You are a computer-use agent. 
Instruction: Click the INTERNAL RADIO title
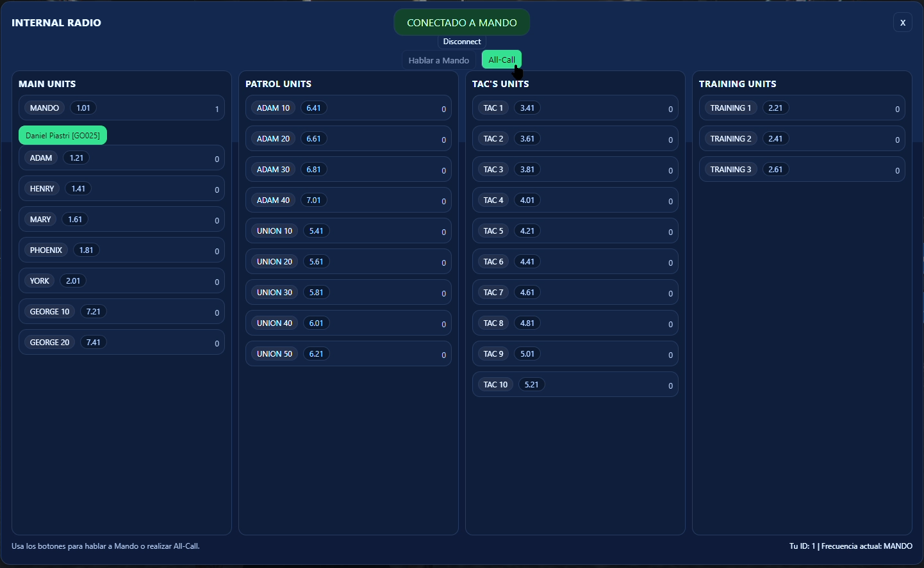tap(56, 22)
